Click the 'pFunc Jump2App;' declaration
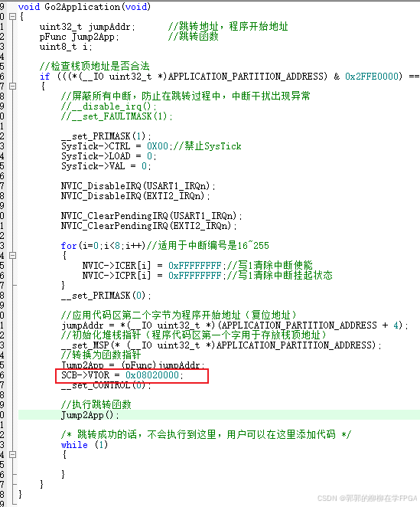Screen dimensions: 420x507 79,37
